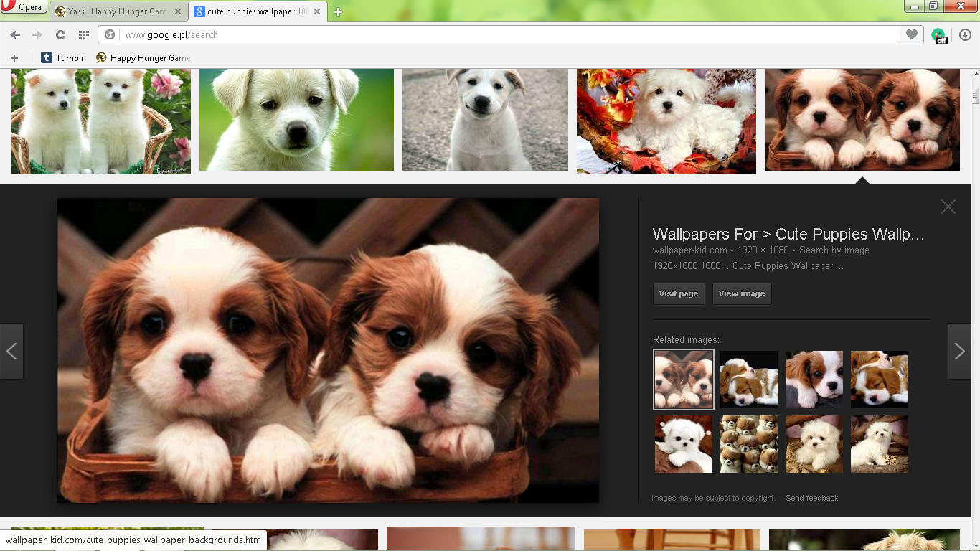Select related image of many puppies grid

pos(749,444)
